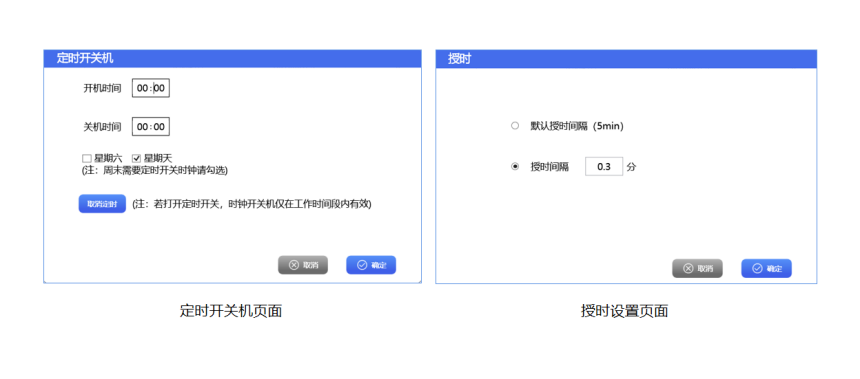Viewport: 860px width, 379px height.
Task: Click the note about 时钟开关机仅在工作时间段内有效
Action: pyautogui.click(x=252, y=204)
